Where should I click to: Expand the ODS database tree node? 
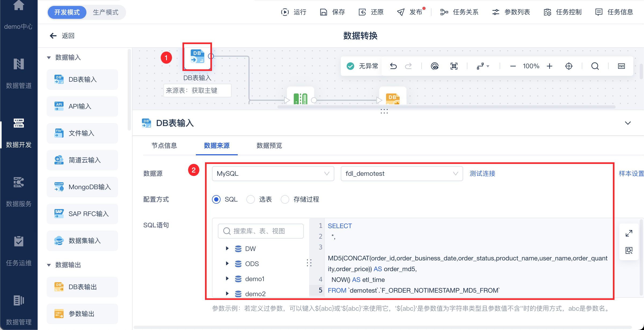pos(227,264)
